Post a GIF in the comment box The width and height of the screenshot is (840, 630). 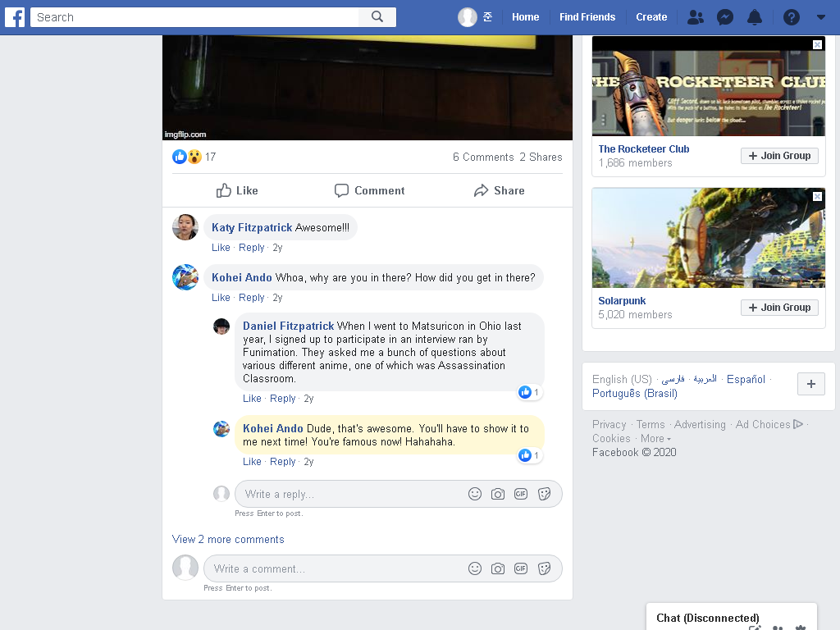click(x=521, y=569)
